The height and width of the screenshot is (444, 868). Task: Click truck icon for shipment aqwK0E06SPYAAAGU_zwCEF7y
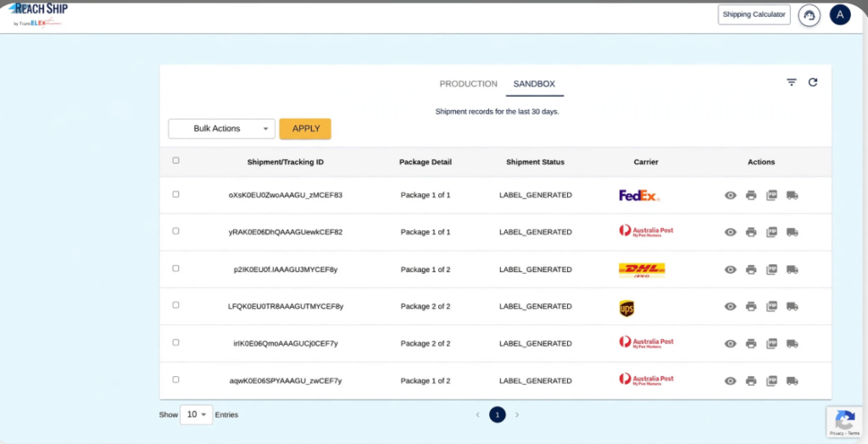(793, 381)
